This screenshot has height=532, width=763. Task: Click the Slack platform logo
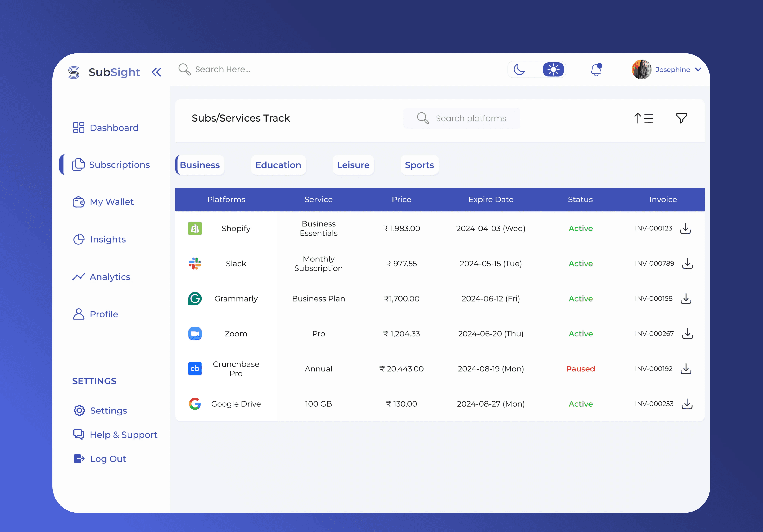tap(195, 264)
